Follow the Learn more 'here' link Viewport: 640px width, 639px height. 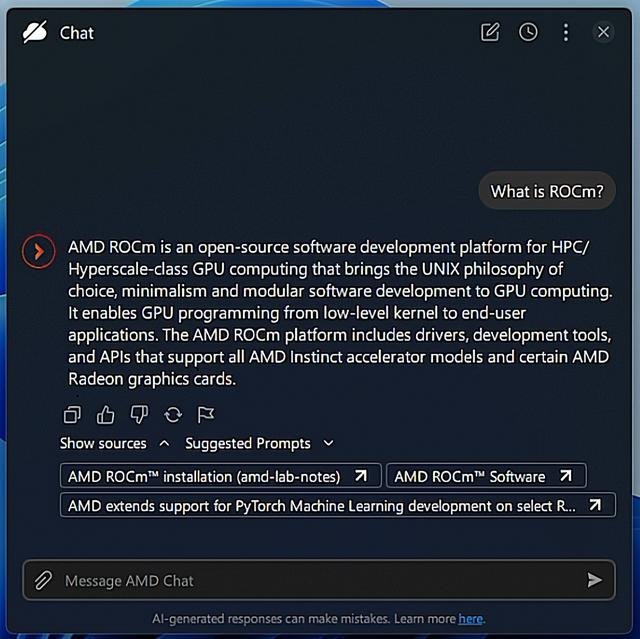[470, 619]
